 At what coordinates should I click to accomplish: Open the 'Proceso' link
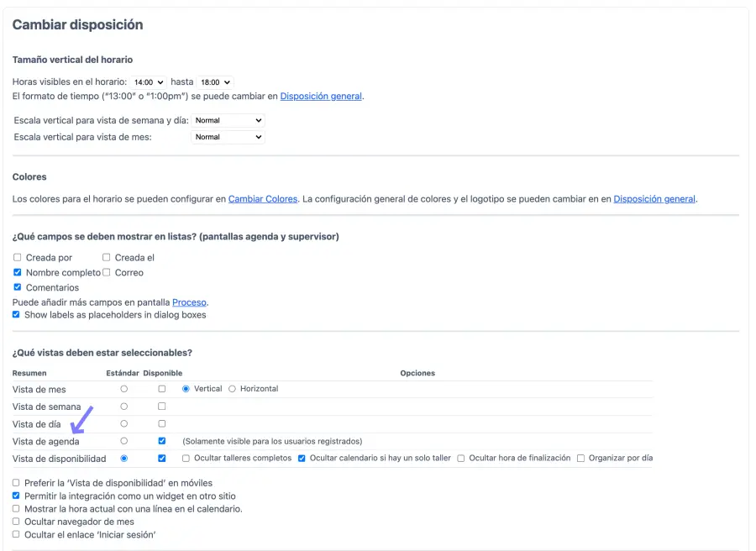point(189,302)
